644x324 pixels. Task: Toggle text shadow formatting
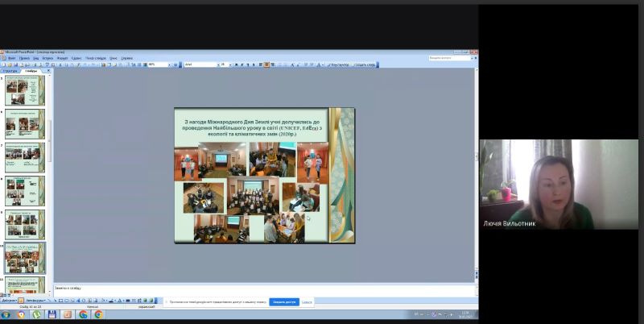pyautogui.click(x=254, y=64)
